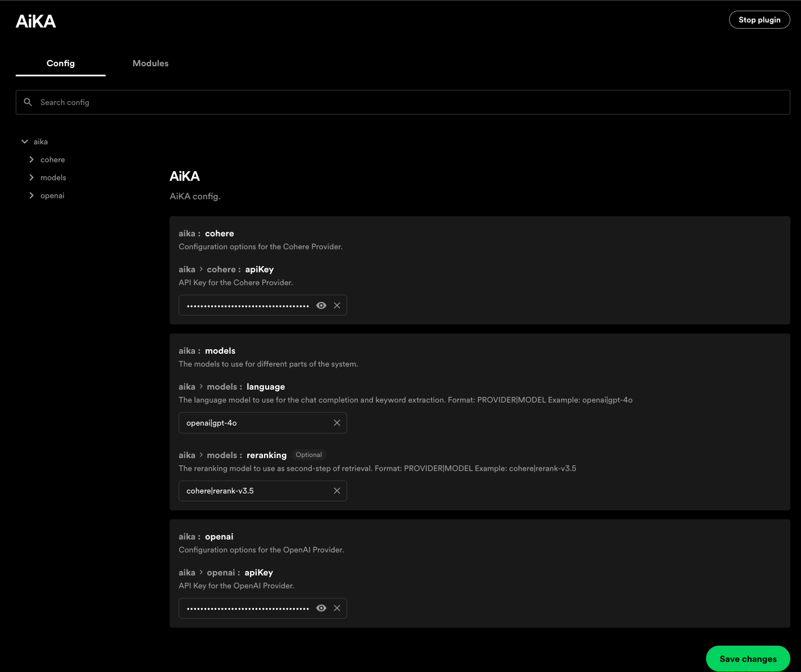The image size is (801, 672).
Task: Click the 'aika : cohere' section heading
Action: [206, 234]
